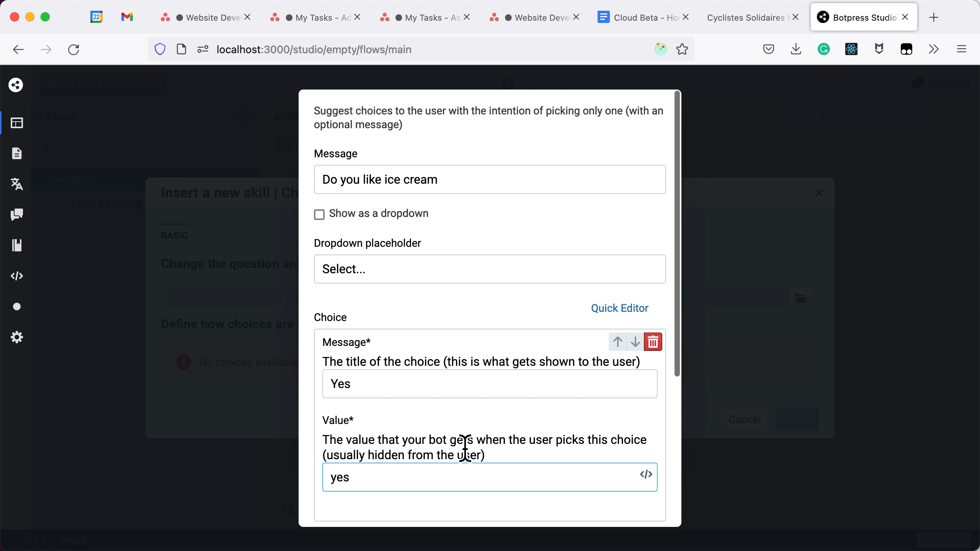Click the Message input field
The width and height of the screenshot is (980, 551).
point(491,179)
